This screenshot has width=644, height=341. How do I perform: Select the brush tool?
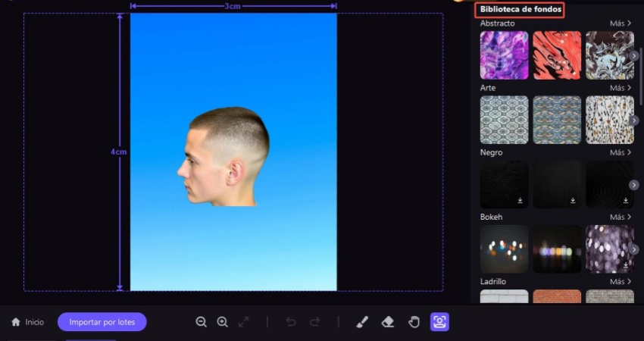(x=361, y=322)
